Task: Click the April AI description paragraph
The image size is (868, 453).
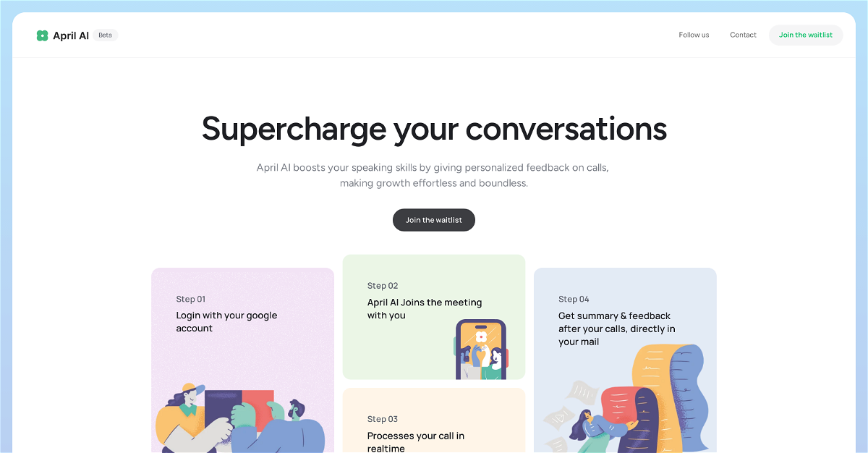Action: [434, 175]
